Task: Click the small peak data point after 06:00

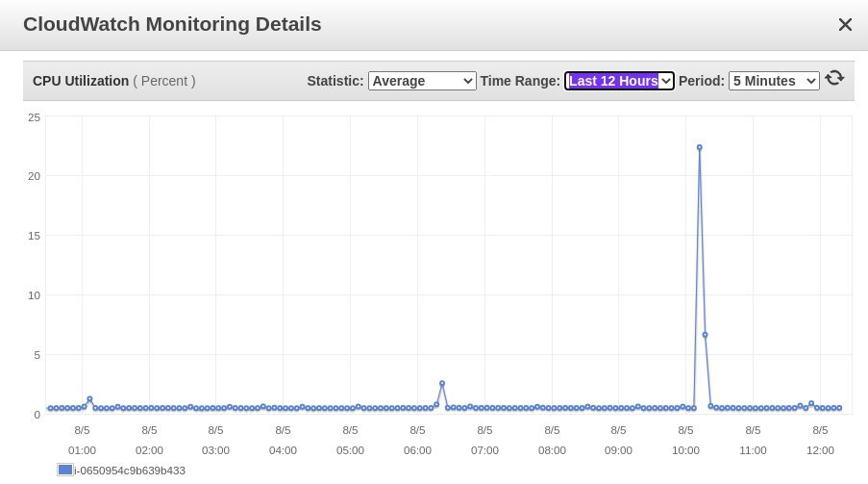Action: (x=442, y=383)
